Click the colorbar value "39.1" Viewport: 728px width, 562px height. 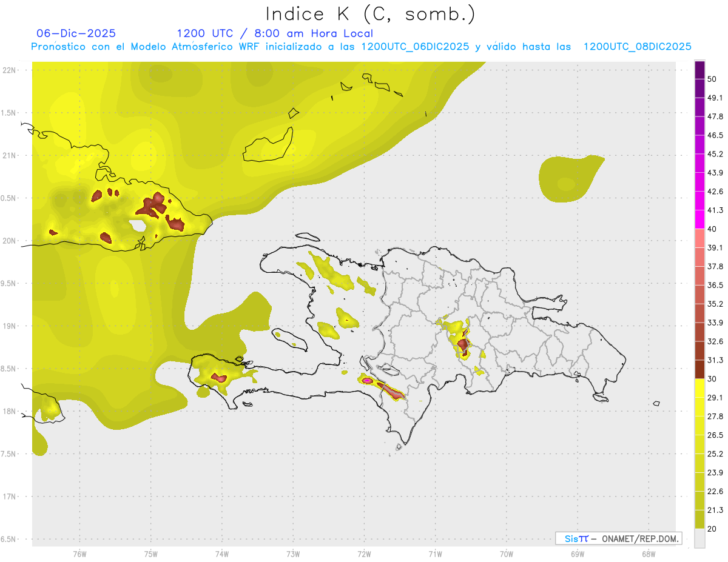coord(715,247)
